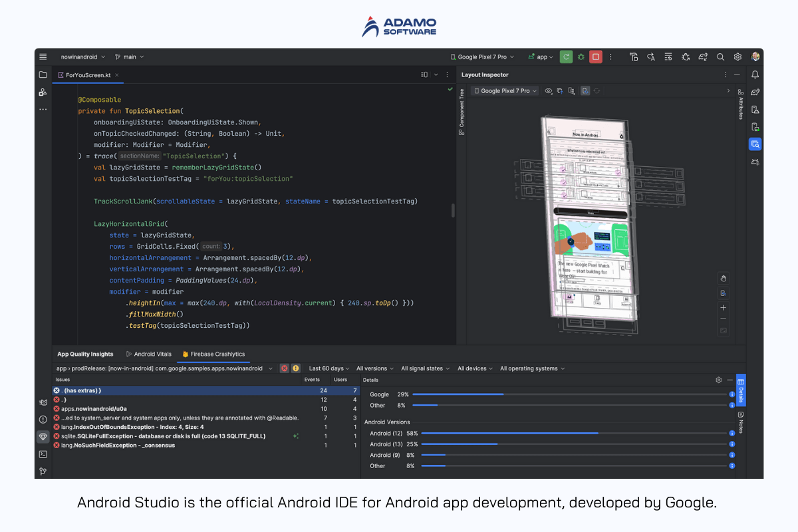The height and width of the screenshot is (532, 798).
Task: Switch to the Android Vitals tab
Action: click(x=149, y=354)
